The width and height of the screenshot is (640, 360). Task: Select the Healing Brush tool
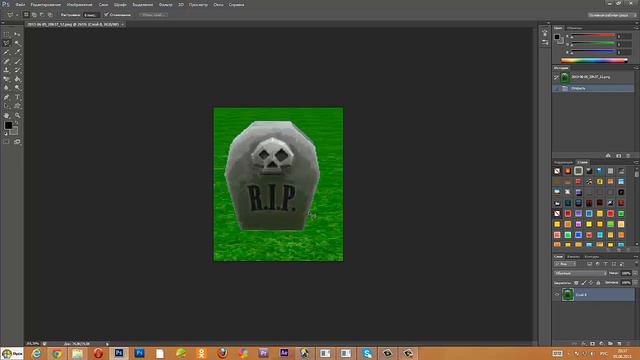pos(7,61)
